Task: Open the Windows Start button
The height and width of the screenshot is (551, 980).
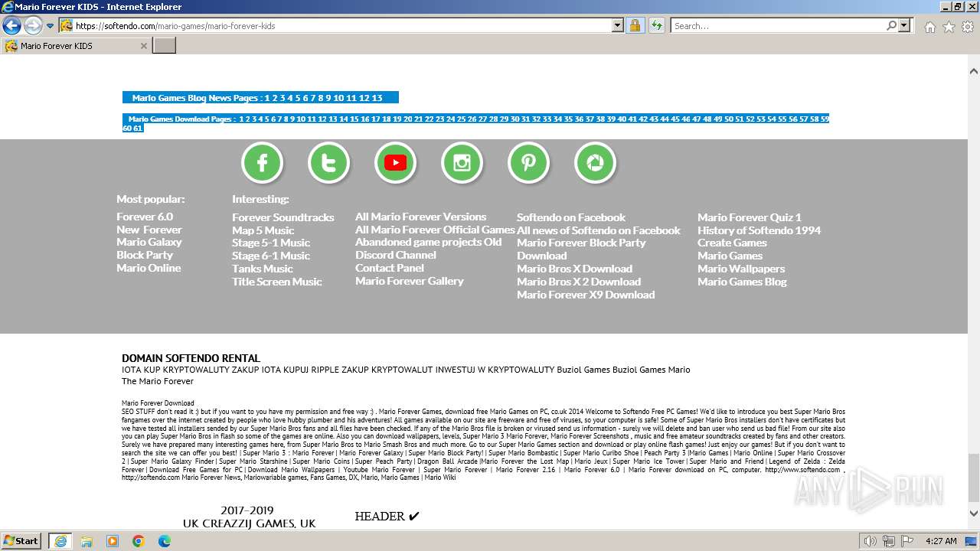Action: [21, 541]
